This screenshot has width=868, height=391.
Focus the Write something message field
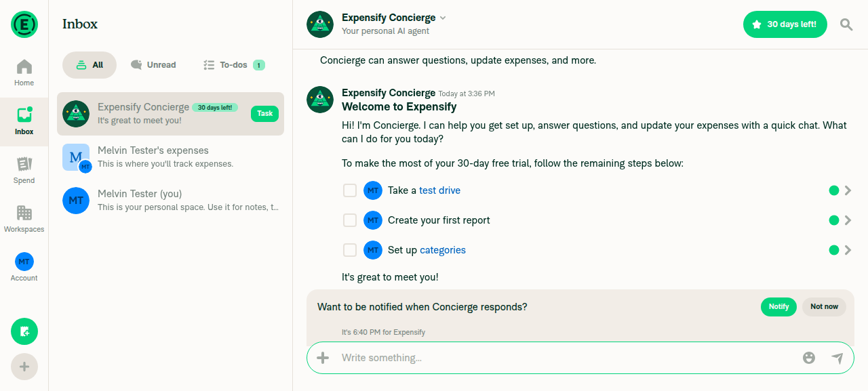pos(563,358)
